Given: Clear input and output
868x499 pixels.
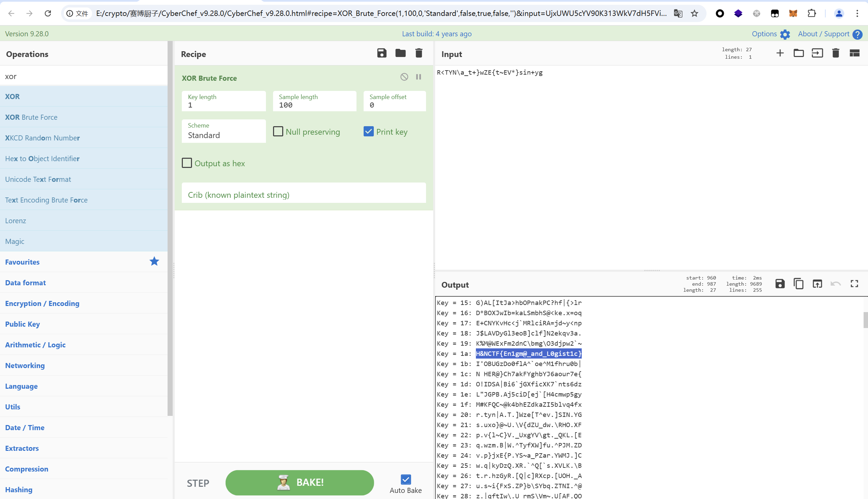Looking at the screenshot, I should tap(835, 53).
